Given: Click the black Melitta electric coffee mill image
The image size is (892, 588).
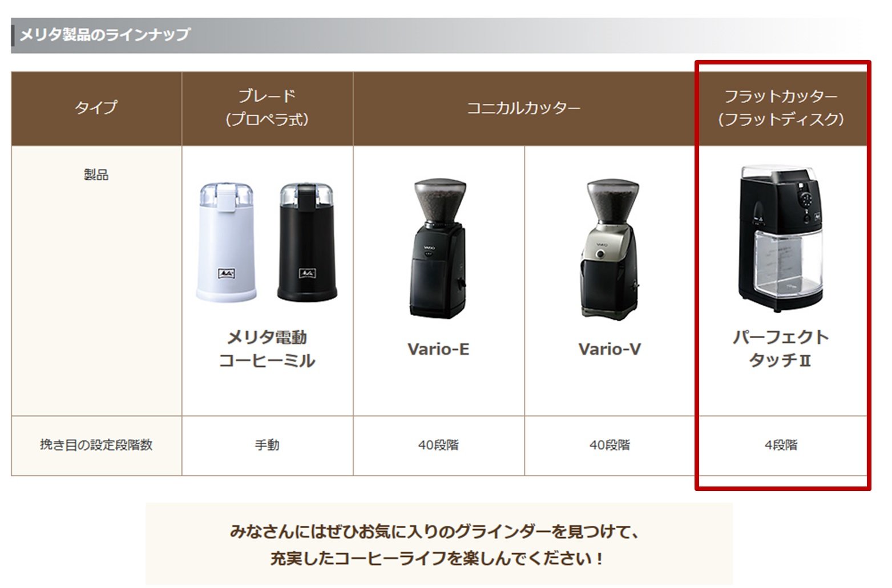Looking at the screenshot, I should 307,242.
